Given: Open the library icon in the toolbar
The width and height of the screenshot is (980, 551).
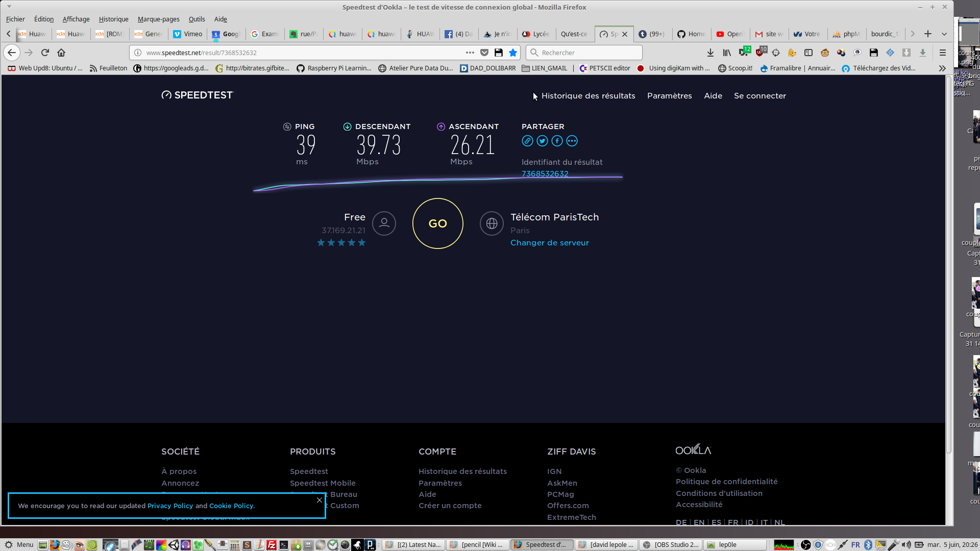Looking at the screenshot, I should coord(727,53).
